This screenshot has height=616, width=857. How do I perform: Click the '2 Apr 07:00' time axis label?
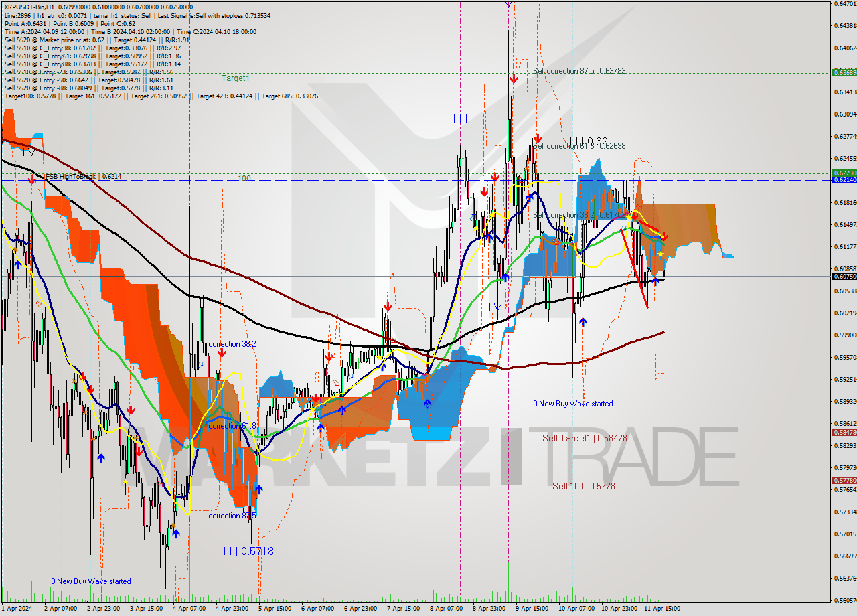click(x=60, y=609)
